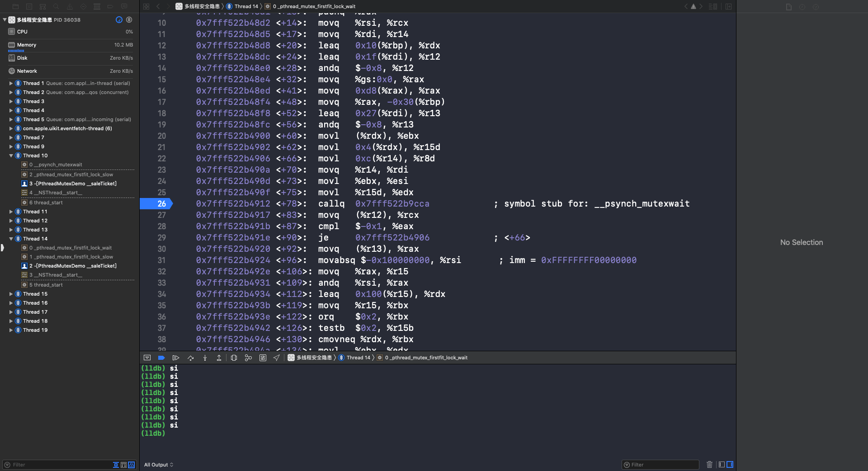Go back in editor history
This screenshot has width=868, height=471.
[x=158, y=6]
